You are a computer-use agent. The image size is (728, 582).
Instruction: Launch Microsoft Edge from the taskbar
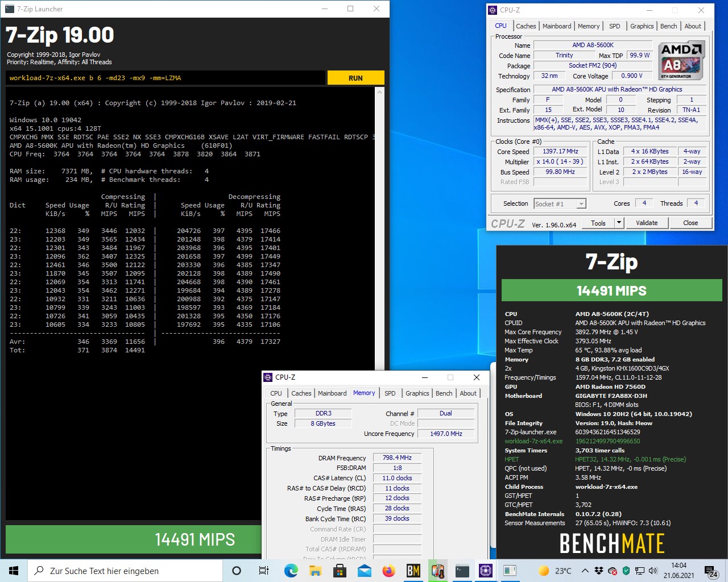tap(291, 571)
